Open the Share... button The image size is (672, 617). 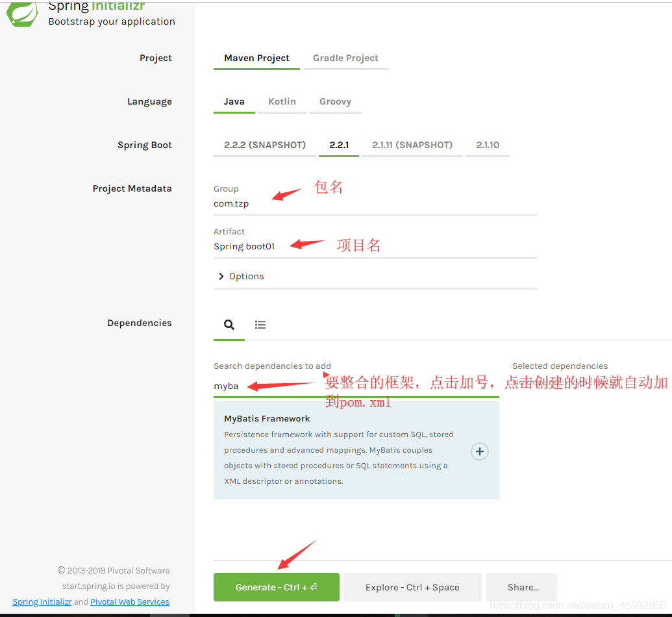pos(521,587)
